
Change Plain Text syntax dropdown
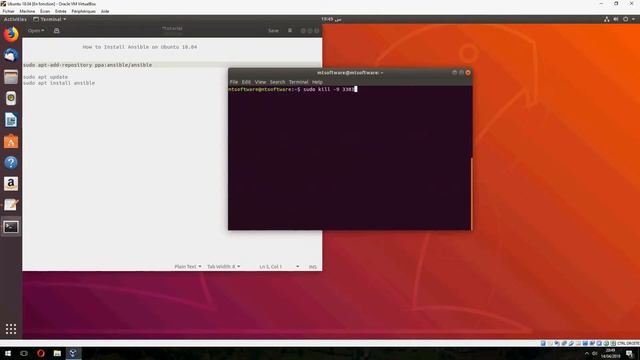point(188,267)
